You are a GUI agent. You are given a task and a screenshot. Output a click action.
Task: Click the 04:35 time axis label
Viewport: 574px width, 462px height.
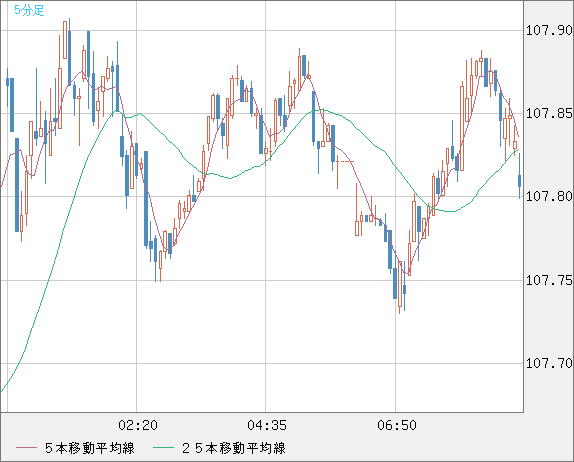pyautogui.click(x=267, y=425)
